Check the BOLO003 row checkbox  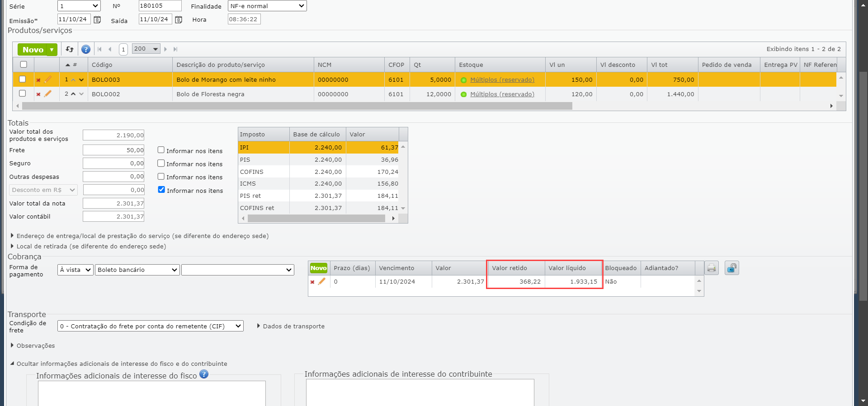click(22, 79)
